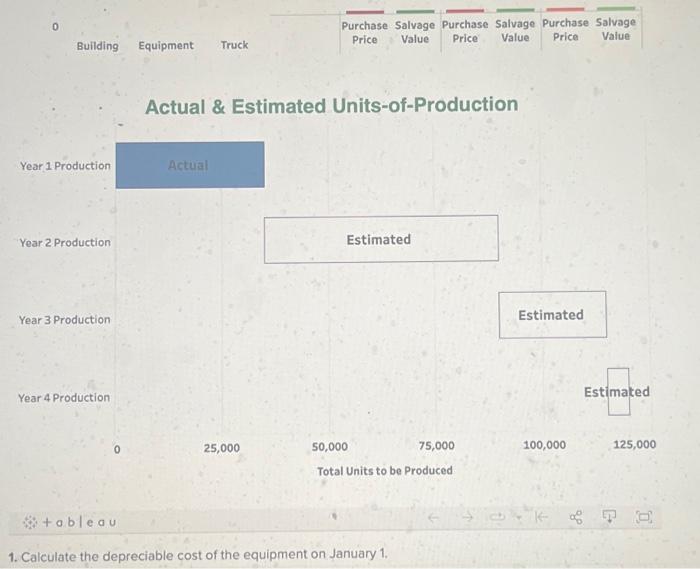Image resolution: width=700 pixels, height=569 pixels.
Task: Click the 'Building' axis label
Action: [97, 46]
